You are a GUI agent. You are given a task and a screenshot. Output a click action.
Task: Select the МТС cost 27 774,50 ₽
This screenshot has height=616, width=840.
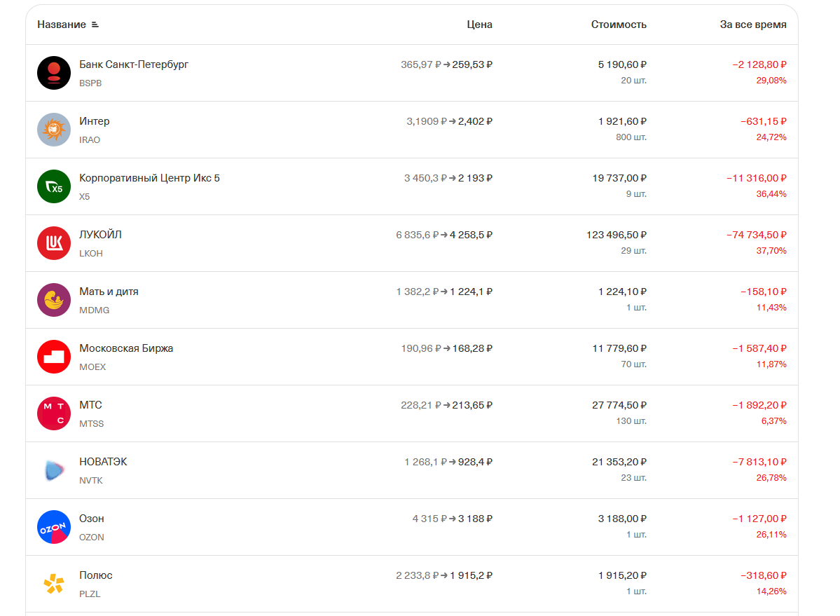coord(619,405)
